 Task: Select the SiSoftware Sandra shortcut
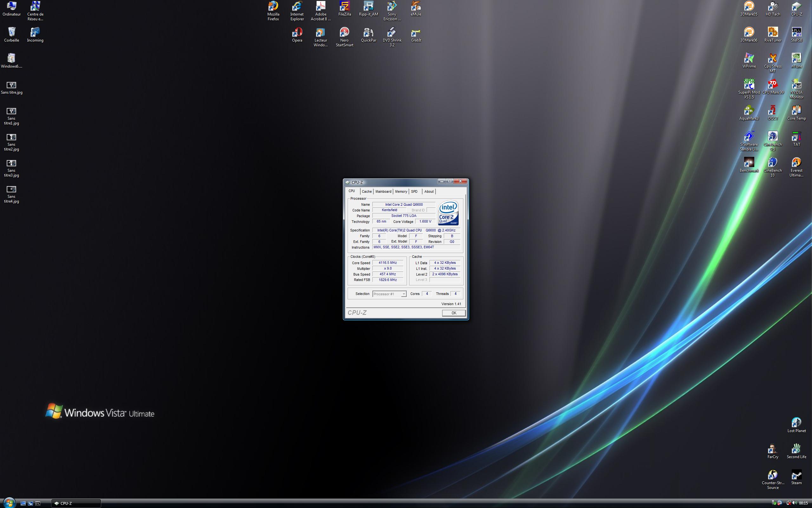749,141
